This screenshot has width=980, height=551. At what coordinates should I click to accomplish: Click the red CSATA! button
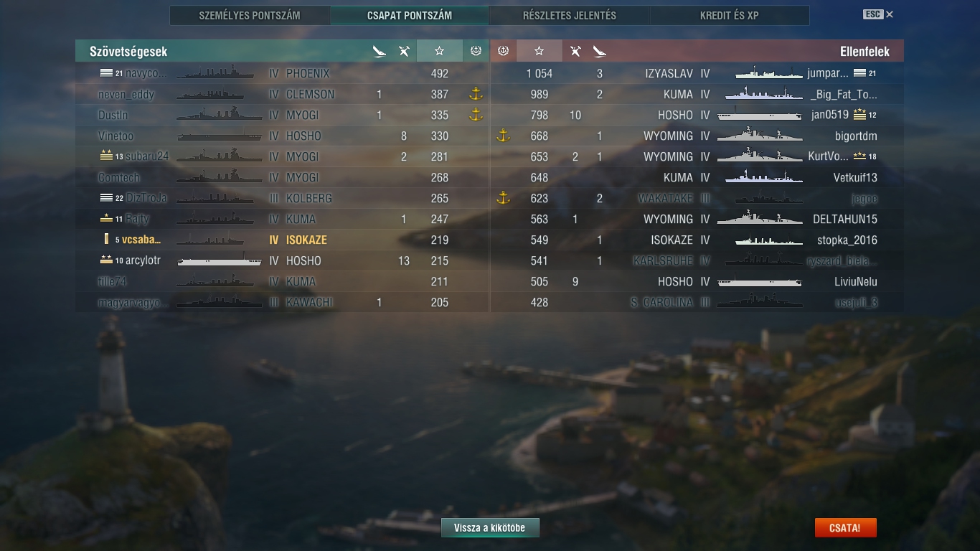point(845,528)
